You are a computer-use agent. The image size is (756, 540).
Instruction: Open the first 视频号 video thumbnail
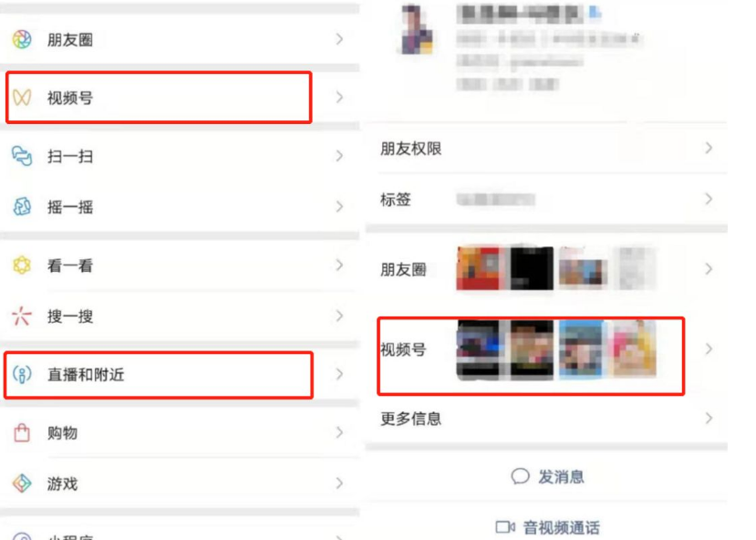coord(478,349)
